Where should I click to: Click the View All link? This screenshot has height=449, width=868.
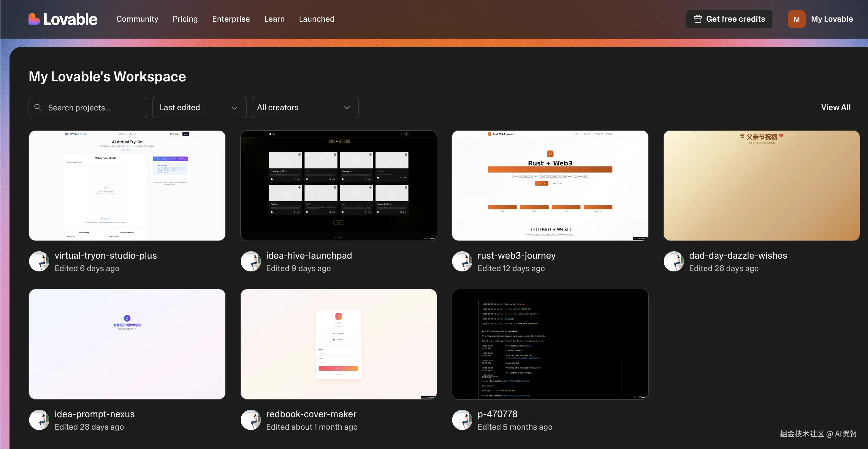[836, 107]
